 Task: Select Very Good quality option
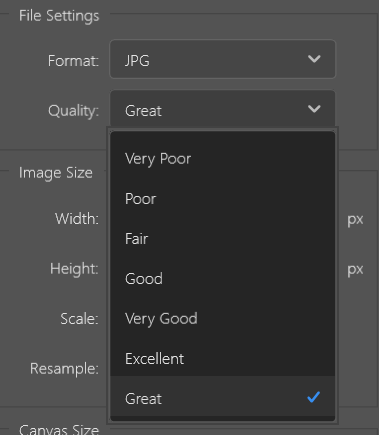(x=222, y=319)
